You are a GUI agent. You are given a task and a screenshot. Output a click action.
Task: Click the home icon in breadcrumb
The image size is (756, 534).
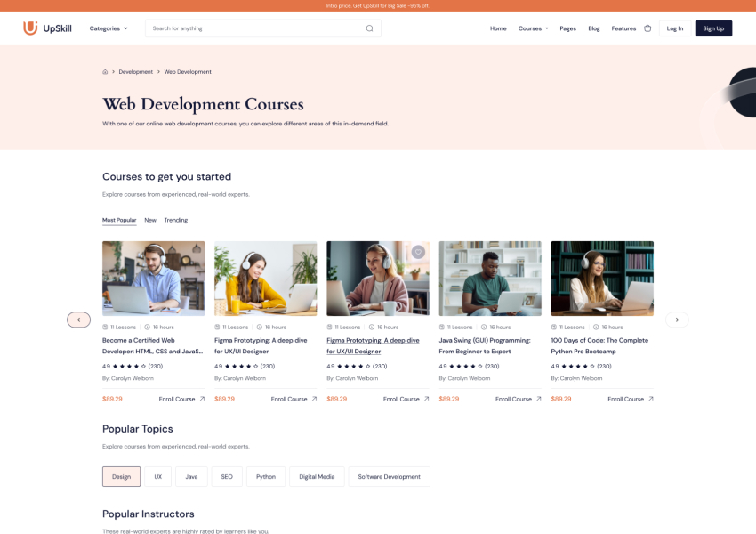click(105, 72)
